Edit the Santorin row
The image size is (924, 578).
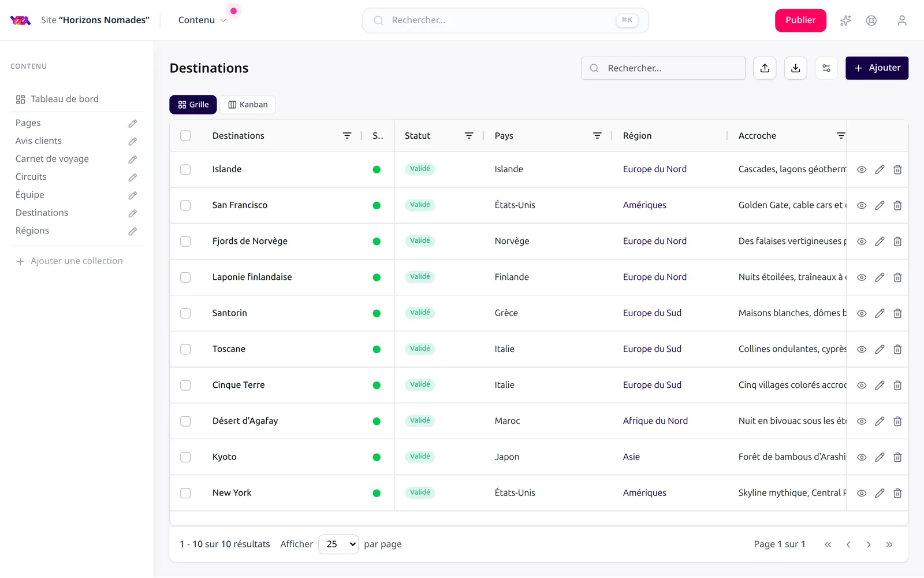tap(880, 313)
